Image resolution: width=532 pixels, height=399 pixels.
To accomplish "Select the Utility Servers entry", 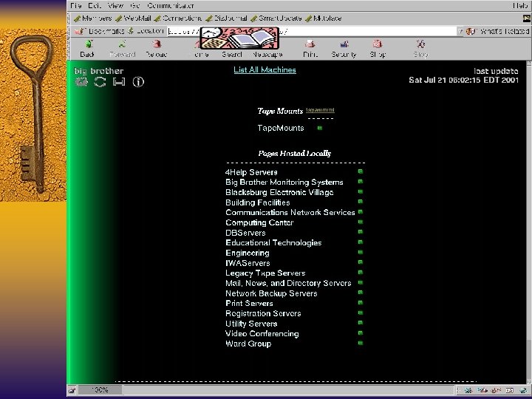I will point(251,324).
